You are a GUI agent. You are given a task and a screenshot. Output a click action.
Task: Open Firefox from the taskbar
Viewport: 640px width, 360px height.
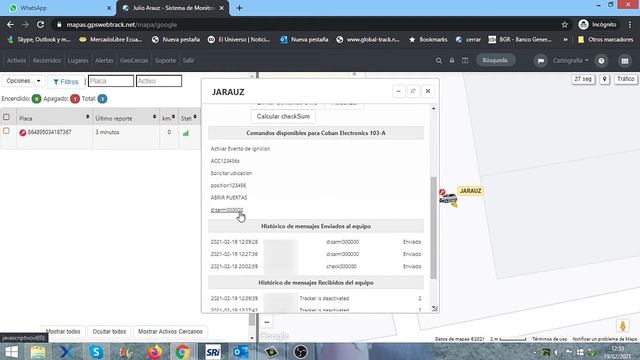click(154, 351)
